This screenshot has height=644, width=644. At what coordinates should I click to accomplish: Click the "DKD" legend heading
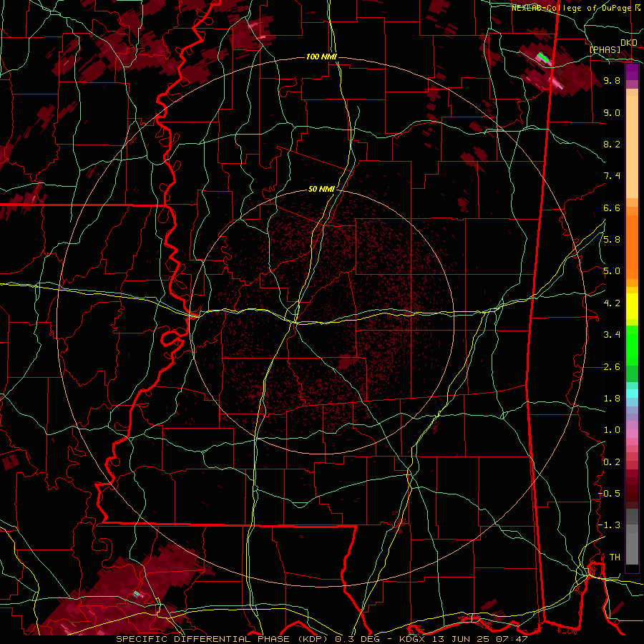(x=629, y=43)
